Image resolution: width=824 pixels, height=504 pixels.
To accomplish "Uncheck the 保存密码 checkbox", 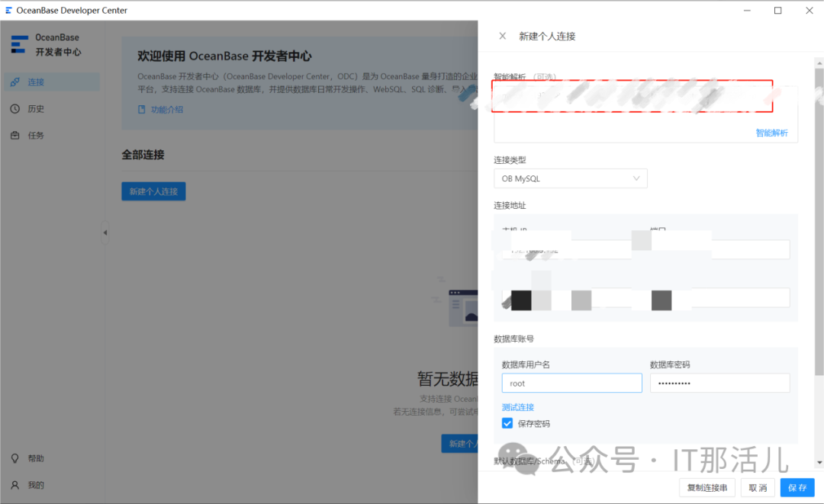I will click(x=507, y=423).
